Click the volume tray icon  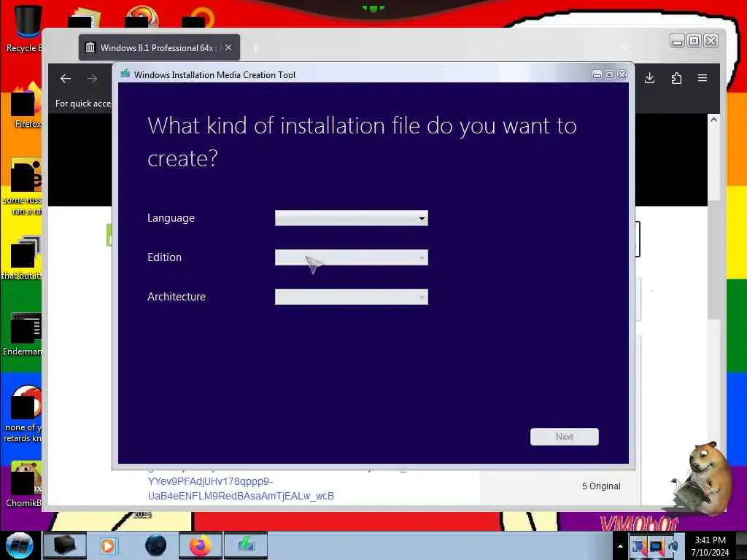click(673, 546)
